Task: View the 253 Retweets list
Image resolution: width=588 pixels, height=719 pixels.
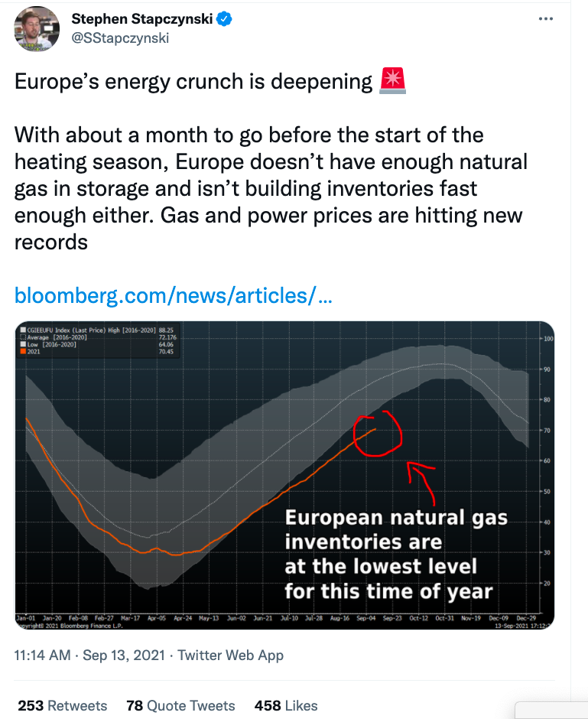Action: coord(63,705)
